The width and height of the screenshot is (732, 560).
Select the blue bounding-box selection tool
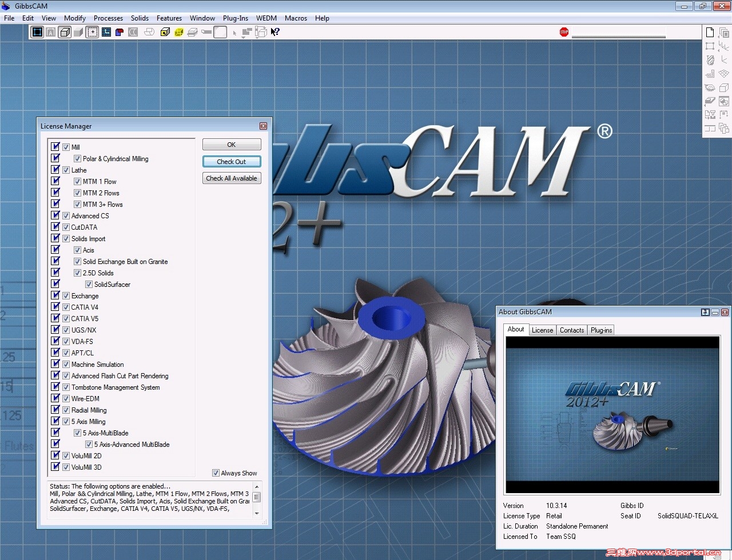[x=37, y=32]
